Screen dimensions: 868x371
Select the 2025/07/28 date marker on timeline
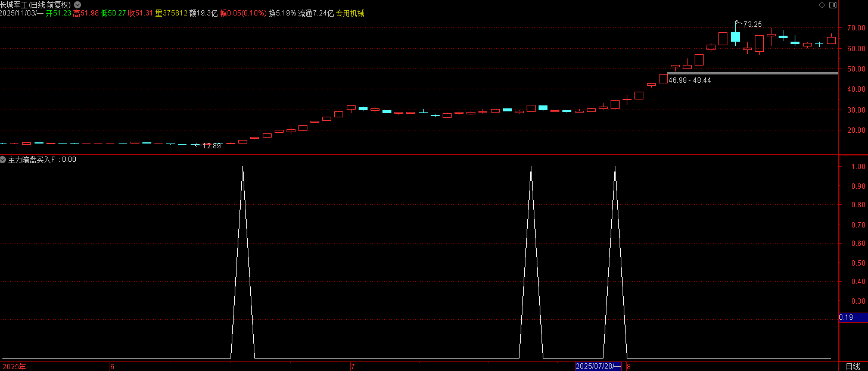[598, 366]
